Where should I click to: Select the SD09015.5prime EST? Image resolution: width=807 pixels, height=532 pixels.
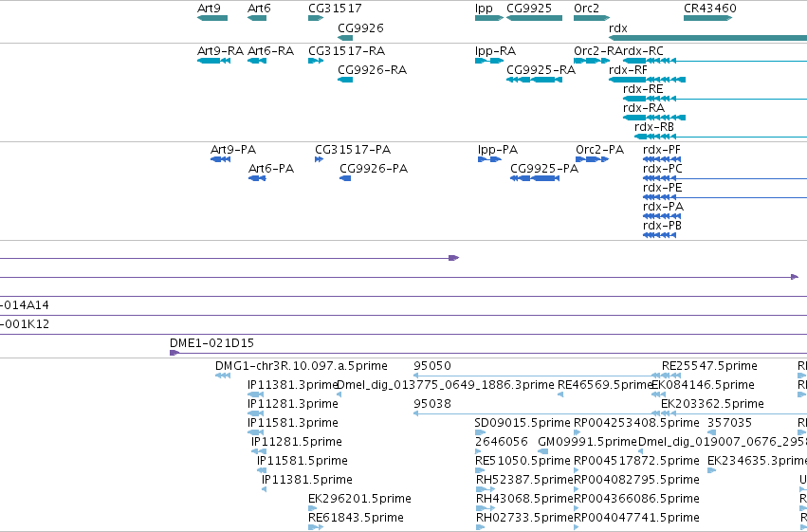480,432
